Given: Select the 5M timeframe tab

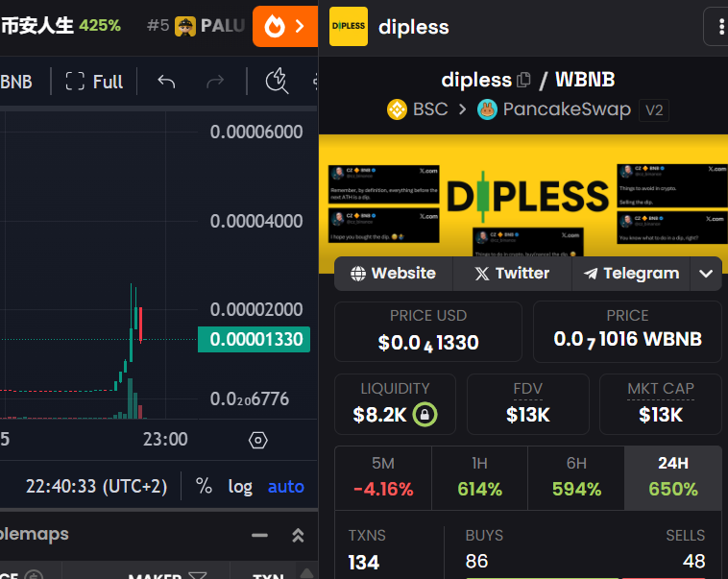Looking at the screenshot, I should [x=383, y=478].
